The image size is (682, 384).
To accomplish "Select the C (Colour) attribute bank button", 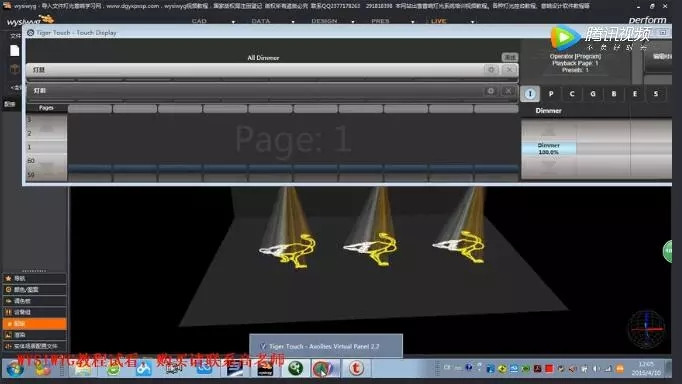I will 572,94.
